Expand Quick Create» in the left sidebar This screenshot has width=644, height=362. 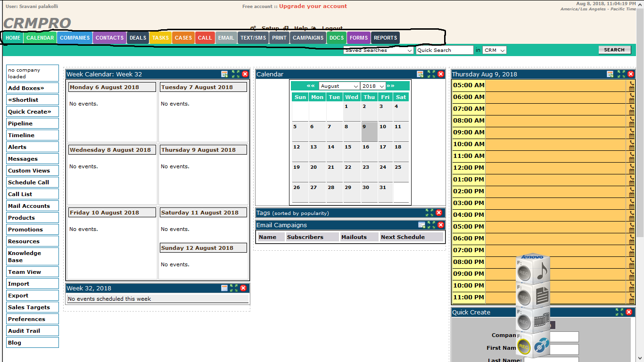tap(33, 112)
